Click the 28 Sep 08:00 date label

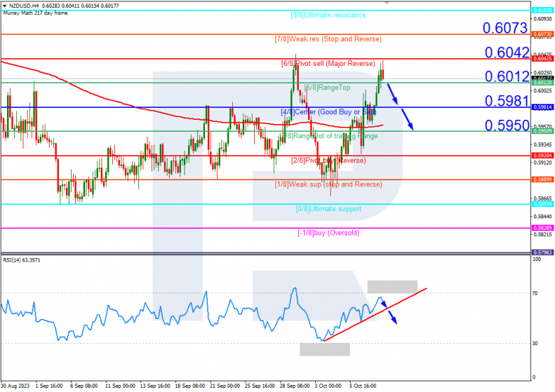(x=295, y=386)
